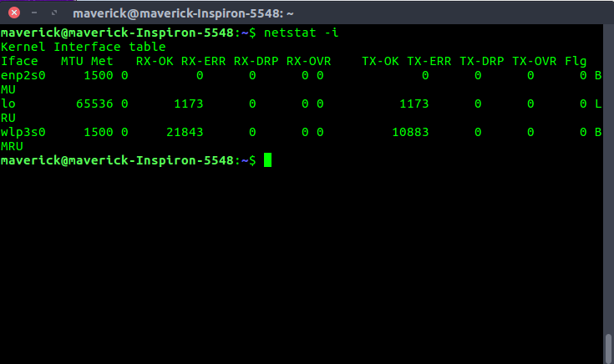Click the enp2s0 interface name
The height and width of the screenshot is (364, 614).
23,76
